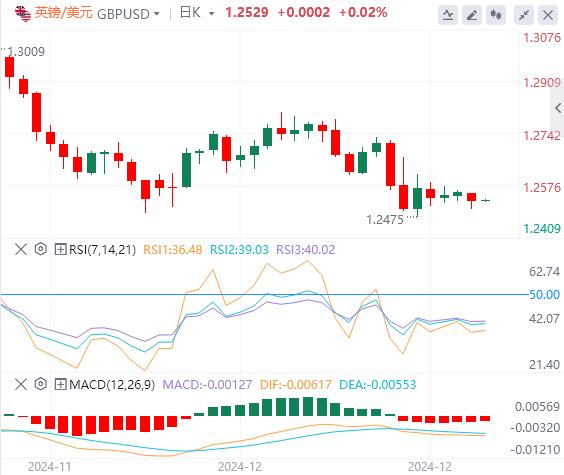564x475 pixels.
Task: Expand the MACD panel plus box
Action: click(60, 384)
